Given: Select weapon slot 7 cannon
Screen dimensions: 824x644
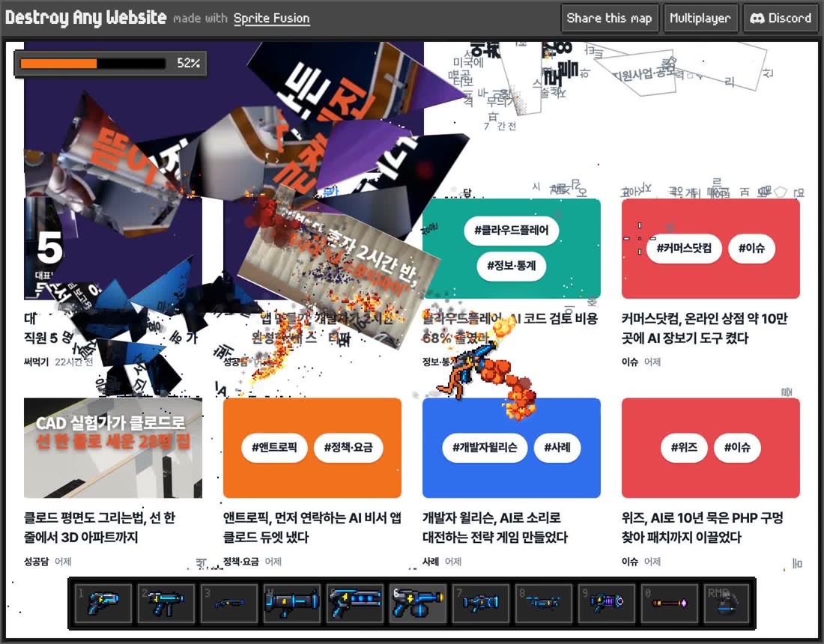Looking at the screenshot, I should (481, 603).
